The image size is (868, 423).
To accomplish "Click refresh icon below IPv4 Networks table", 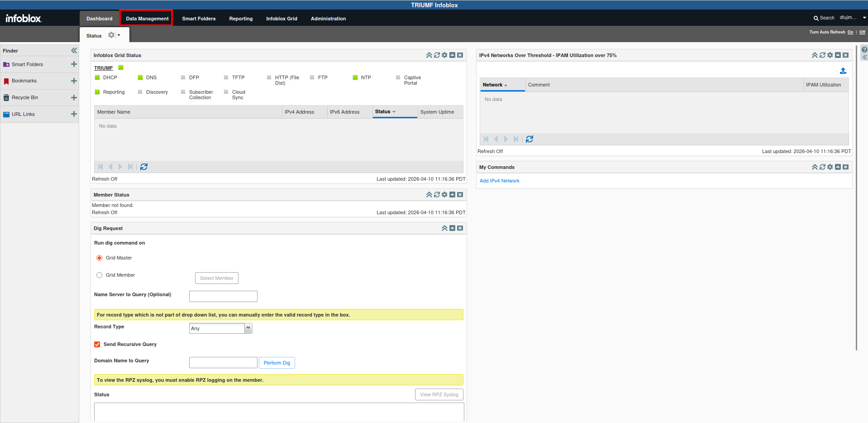I will tap(529, 139).
